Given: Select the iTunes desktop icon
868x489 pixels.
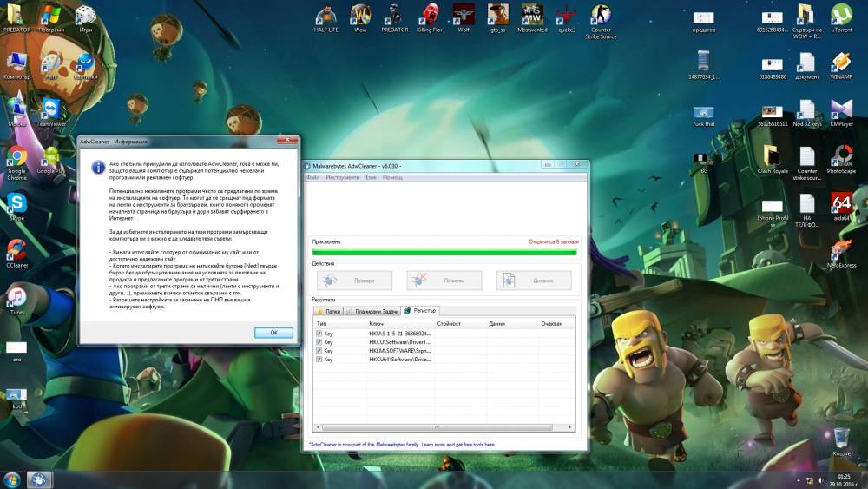Looking at the screenshot, I should (16, 301).
